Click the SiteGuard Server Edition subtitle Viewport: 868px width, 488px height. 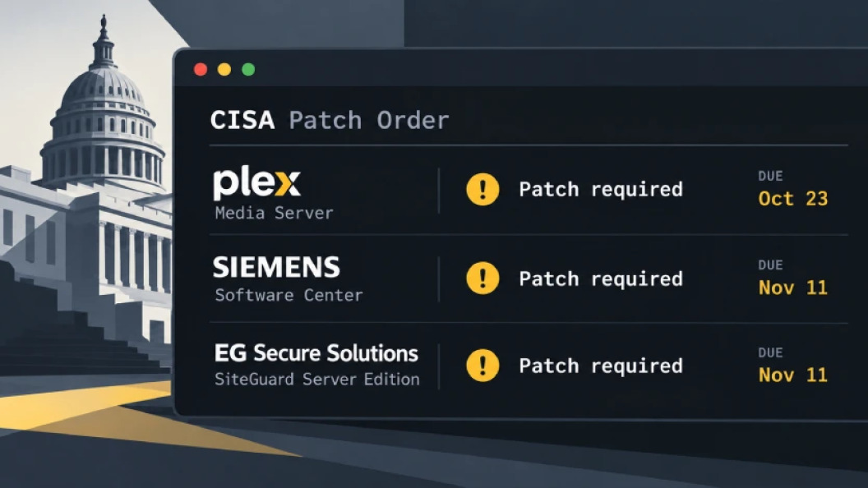pos(317,379)
